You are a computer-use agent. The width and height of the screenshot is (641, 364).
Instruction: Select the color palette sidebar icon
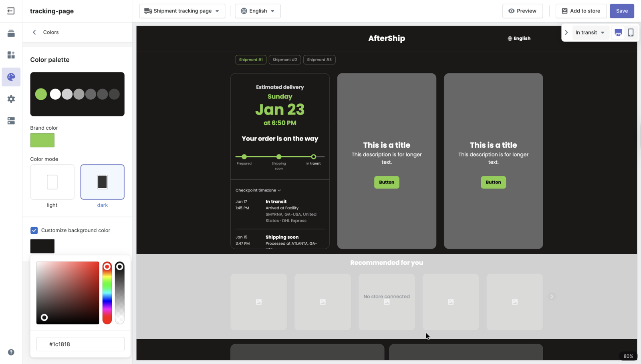(11, 77)
